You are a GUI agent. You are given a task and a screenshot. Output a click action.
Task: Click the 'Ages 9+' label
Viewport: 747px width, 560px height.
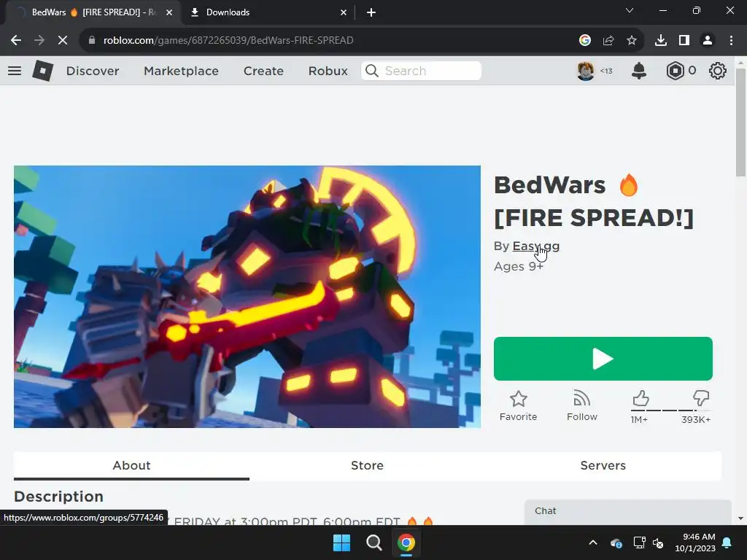pyautogui.click(x=519, y=266)
